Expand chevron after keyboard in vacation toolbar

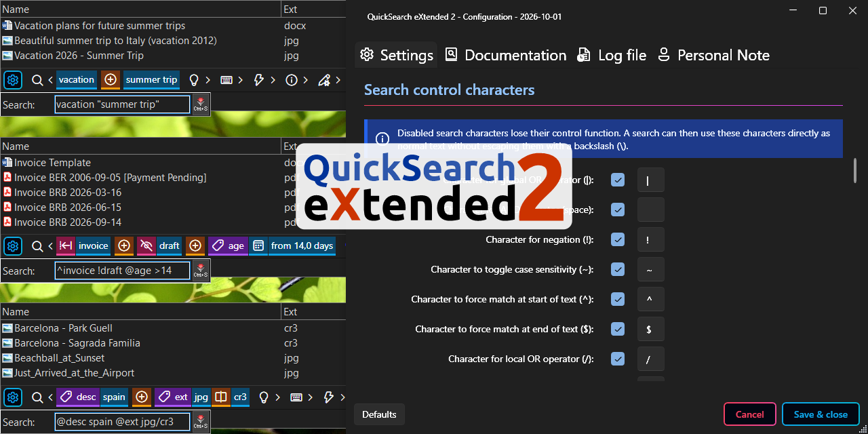(240, 80)
